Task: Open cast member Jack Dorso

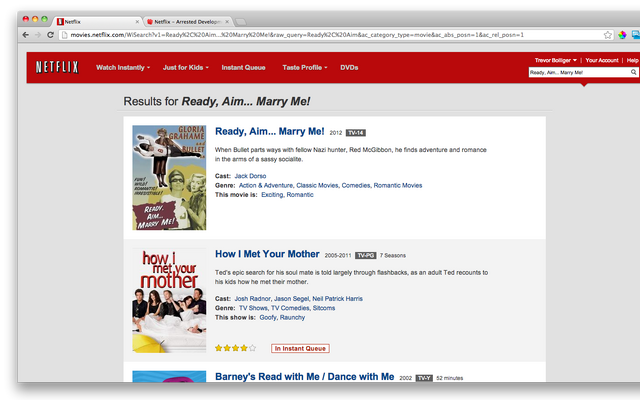Action: (x=250, y=176)
